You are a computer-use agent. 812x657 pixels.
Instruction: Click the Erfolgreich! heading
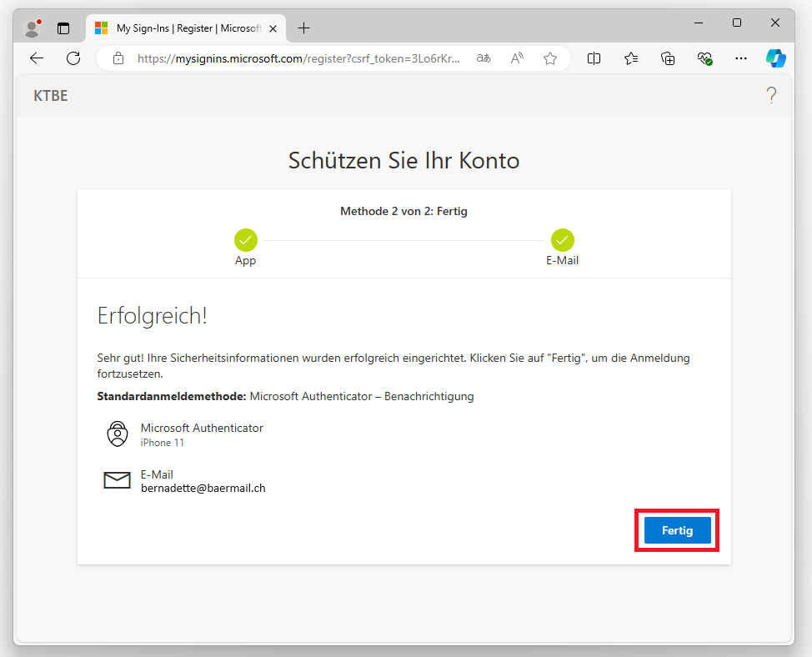[153, 316]
